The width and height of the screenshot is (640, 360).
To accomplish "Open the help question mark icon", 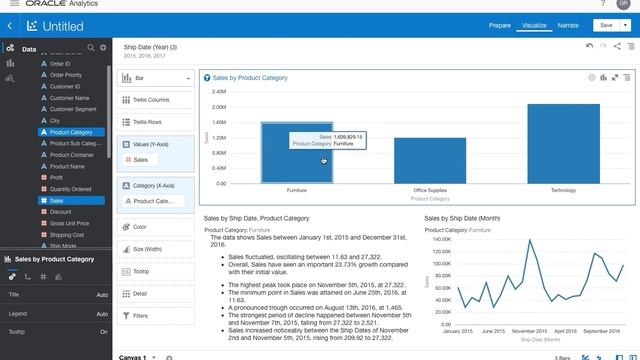I will [x=603, y=4].
